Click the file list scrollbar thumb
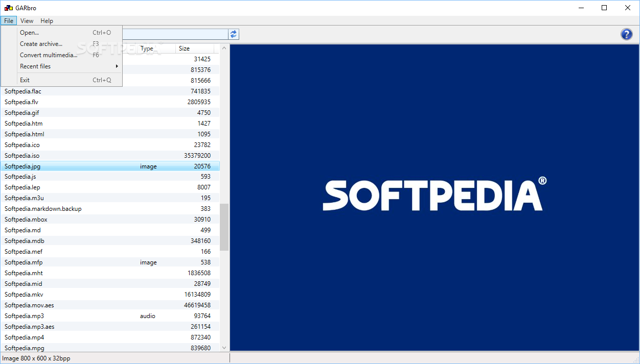The width and height of the screenshot is (640, 364). [x=224, y=227]
